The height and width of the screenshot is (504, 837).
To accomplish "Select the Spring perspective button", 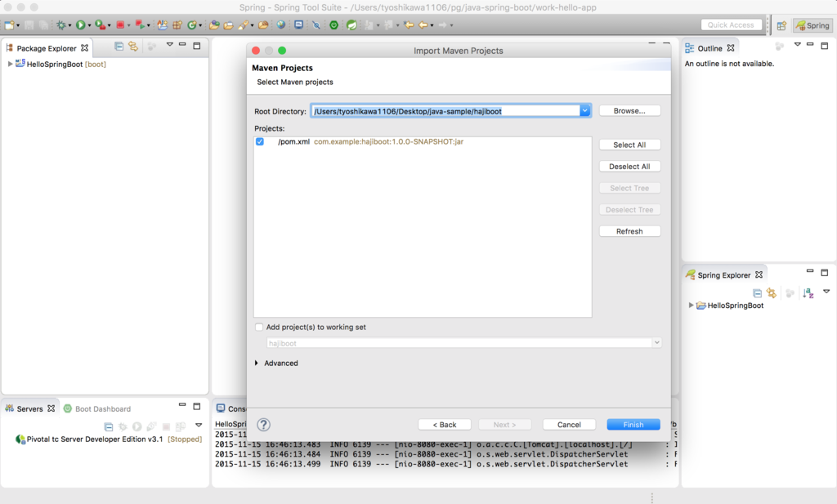I will click(x=813, y=25).
